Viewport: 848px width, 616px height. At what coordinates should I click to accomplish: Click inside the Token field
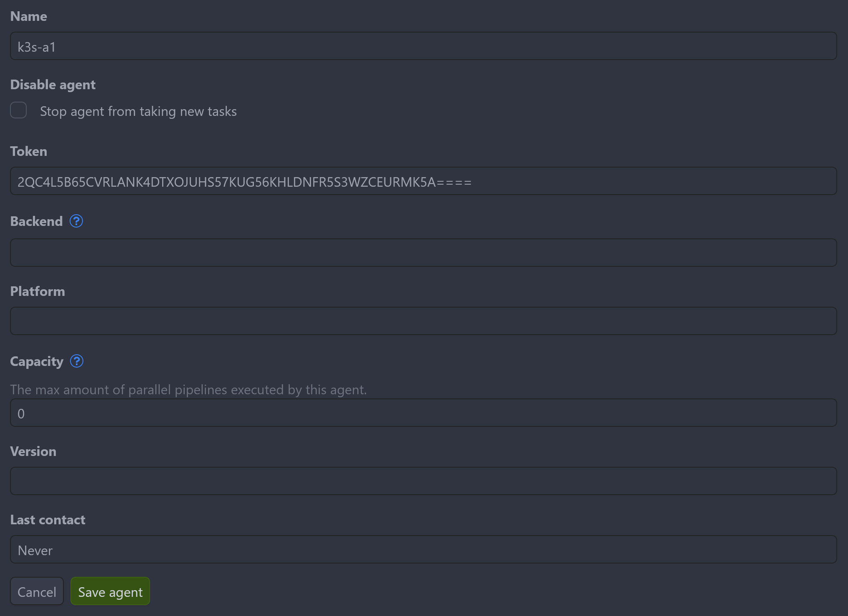[x=423, y=181]
